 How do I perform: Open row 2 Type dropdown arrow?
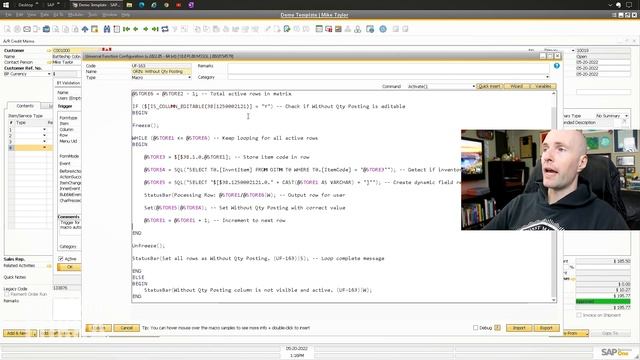(44, 136)
